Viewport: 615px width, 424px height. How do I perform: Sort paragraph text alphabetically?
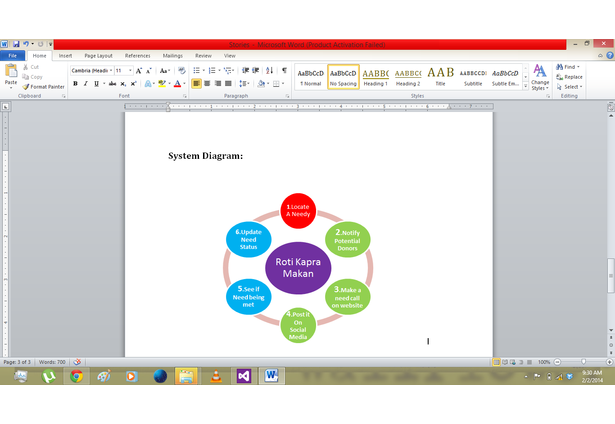click(269, 71)
